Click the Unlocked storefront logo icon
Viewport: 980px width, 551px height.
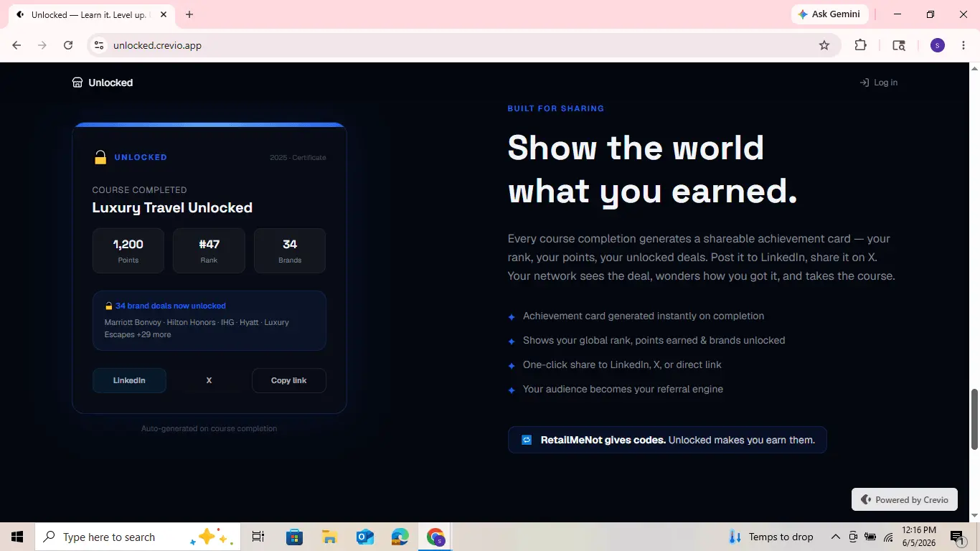coord(77,83)
